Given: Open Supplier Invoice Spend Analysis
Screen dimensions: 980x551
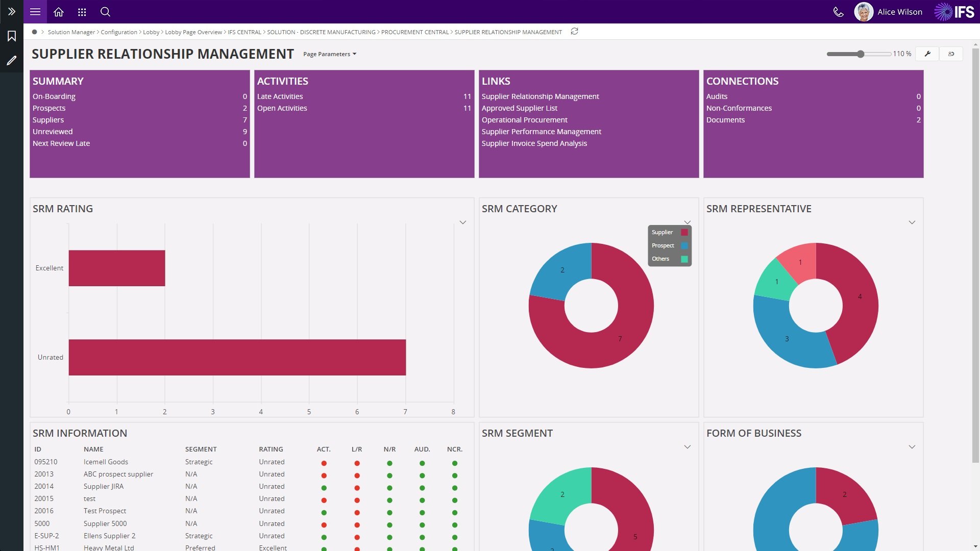Looking at the screenshot, I should [x=534, y=143].
